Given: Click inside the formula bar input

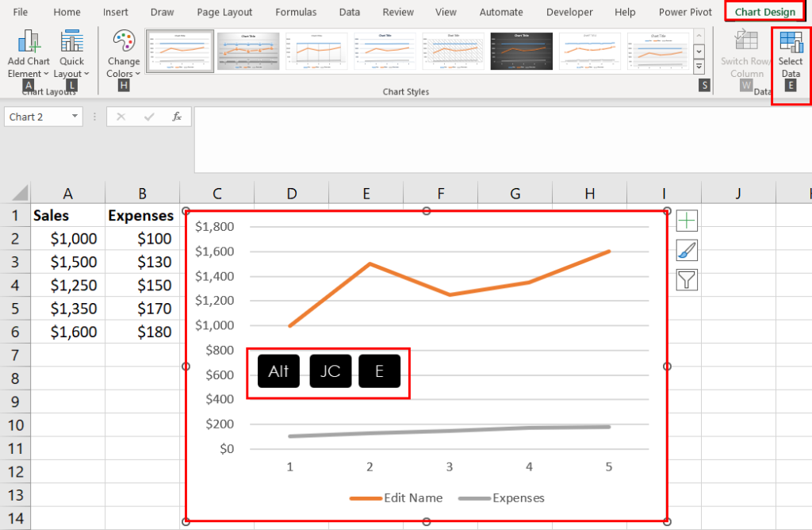Looking at the screenshot, I should [x=502, y=140].
